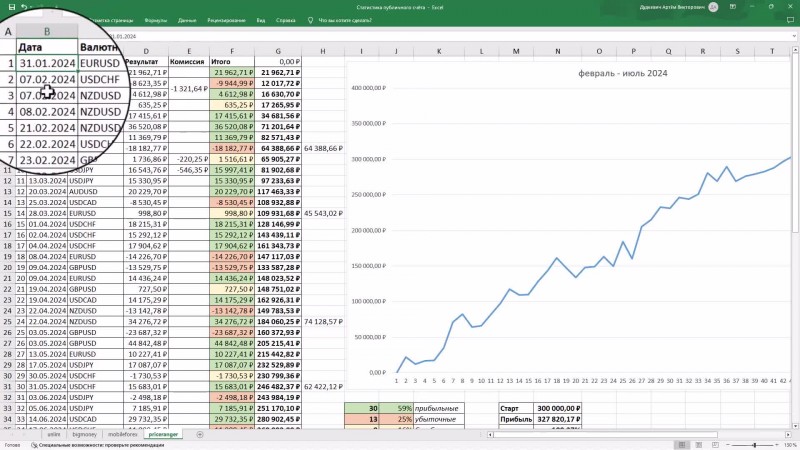Select the "AUDUSD" currency pair cell
The image size is (800, 450).
point(95,191)
